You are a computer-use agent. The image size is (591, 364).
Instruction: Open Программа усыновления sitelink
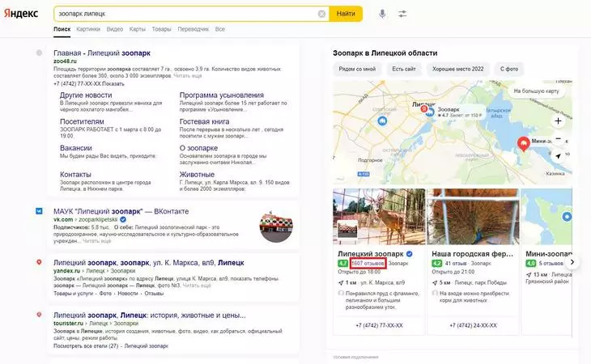point(222,95)
